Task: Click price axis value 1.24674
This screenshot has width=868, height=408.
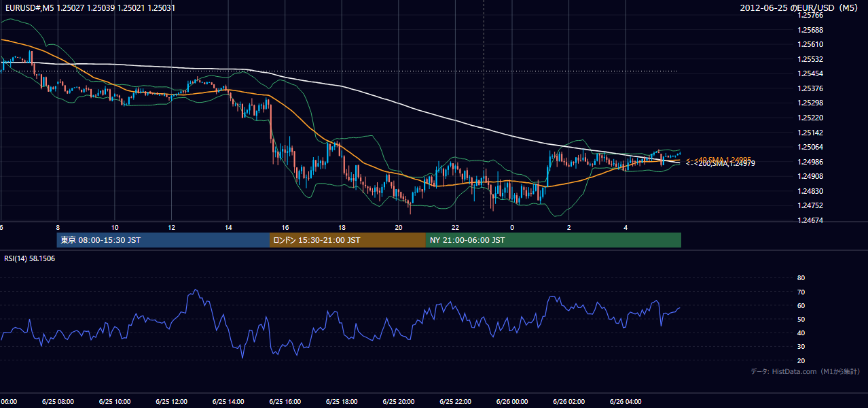Action: point(810,220)
